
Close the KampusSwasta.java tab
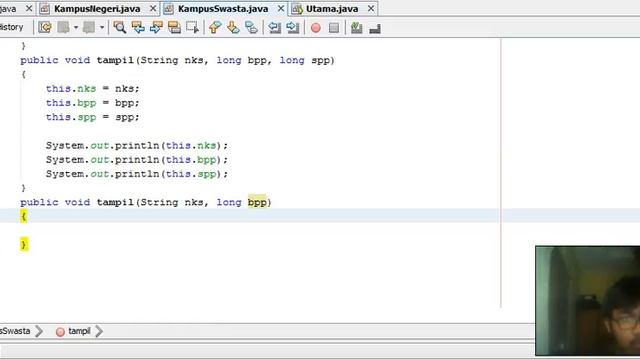pos(281,8)
